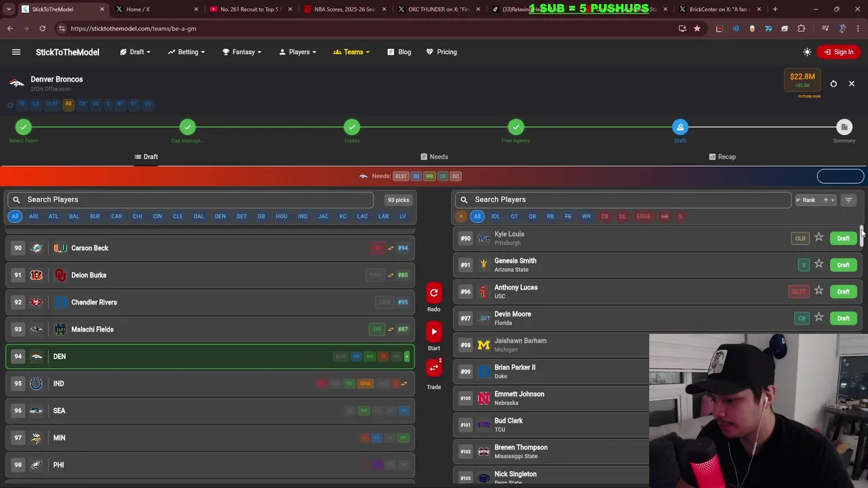Bookmark this page with the star icon

click(697, 28)
